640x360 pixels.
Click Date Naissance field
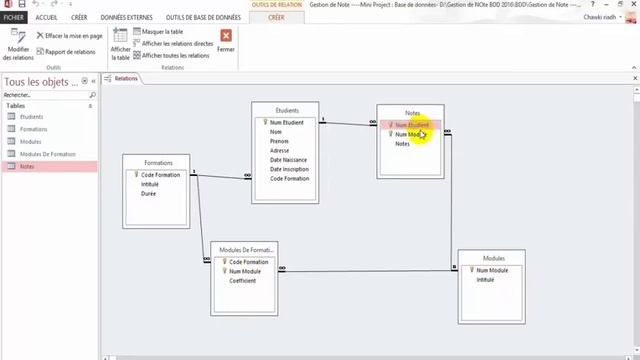click(288, 160)
